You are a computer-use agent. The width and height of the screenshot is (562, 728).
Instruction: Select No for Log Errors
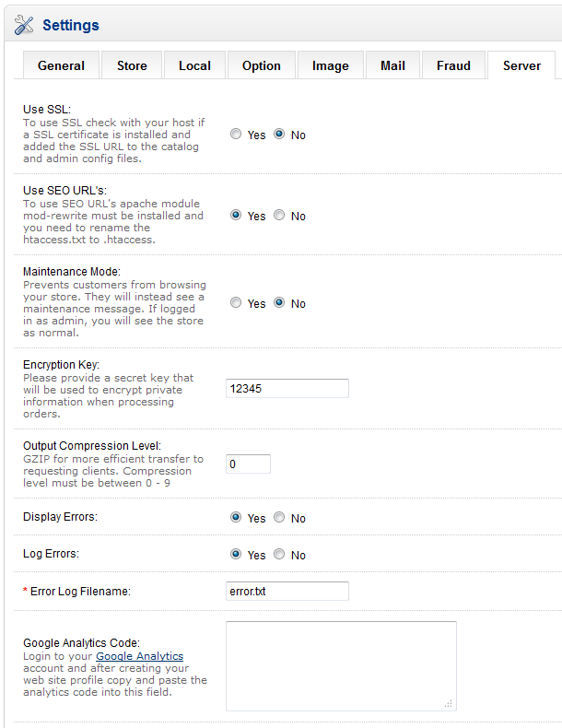point(279,555)
